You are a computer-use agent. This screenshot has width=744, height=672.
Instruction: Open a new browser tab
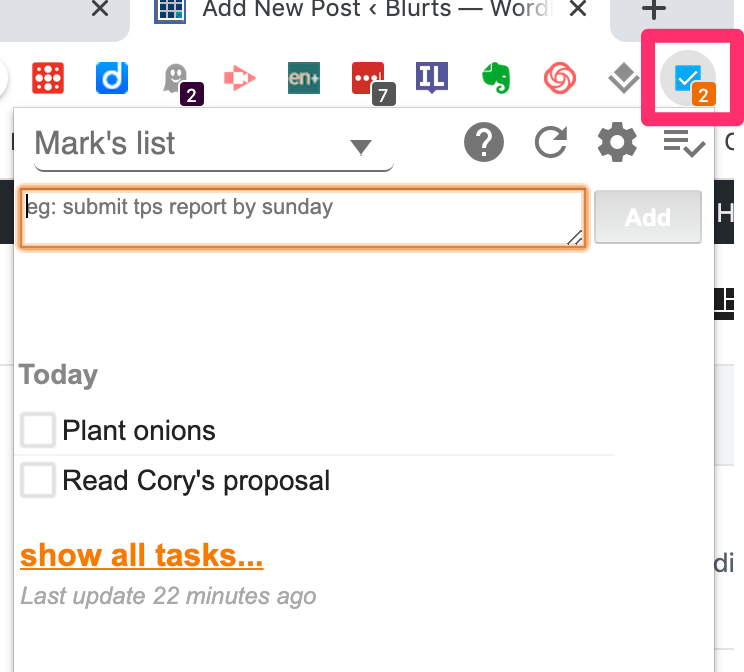[x=654, y=9]
